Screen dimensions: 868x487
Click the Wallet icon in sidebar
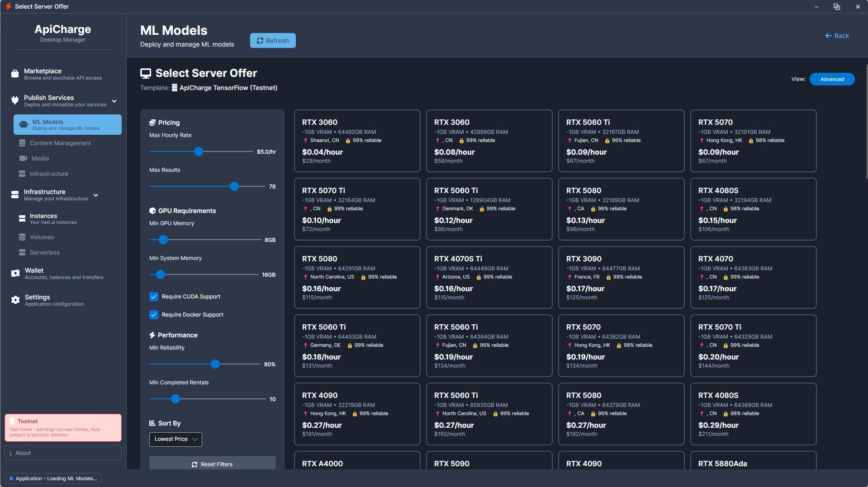(15, 273)
